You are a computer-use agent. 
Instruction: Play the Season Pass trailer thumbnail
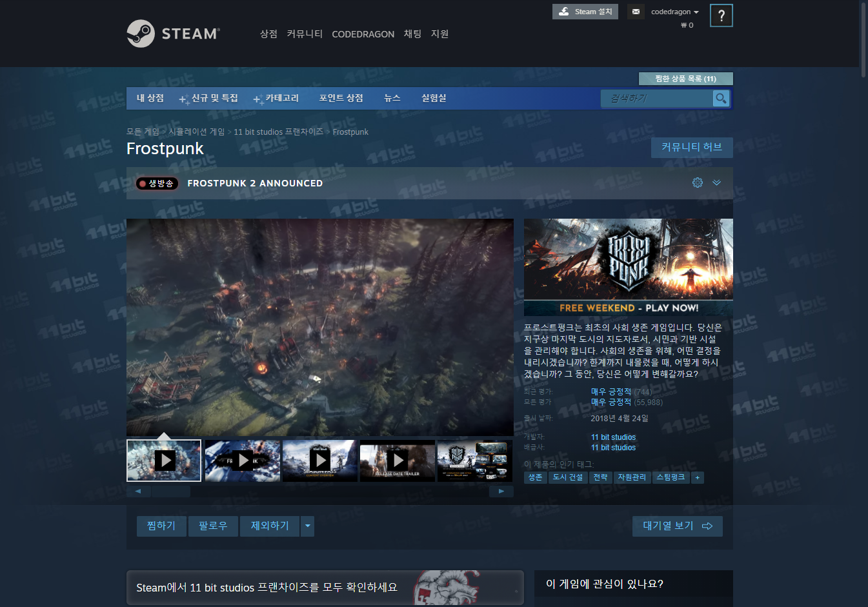click(x=320, y=461)
